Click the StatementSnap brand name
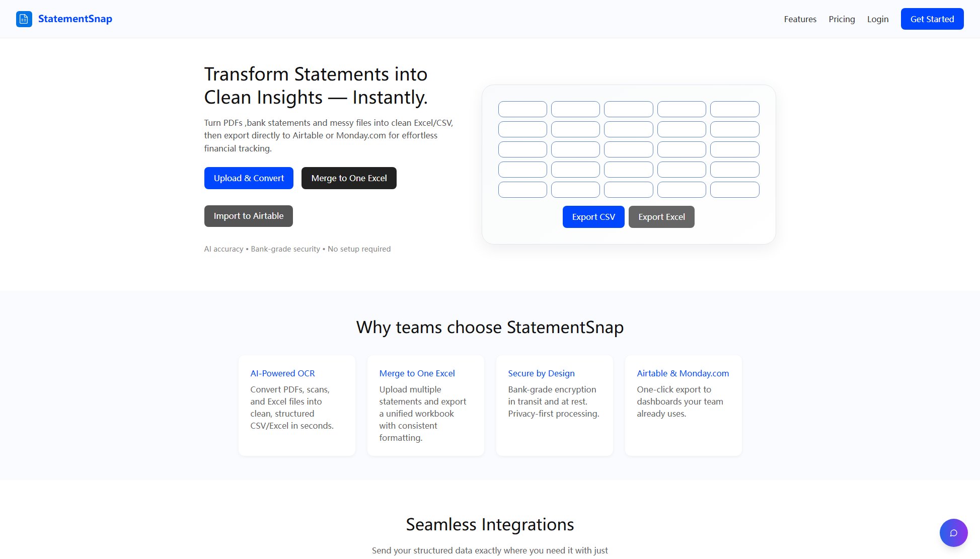 coord(75,19)
